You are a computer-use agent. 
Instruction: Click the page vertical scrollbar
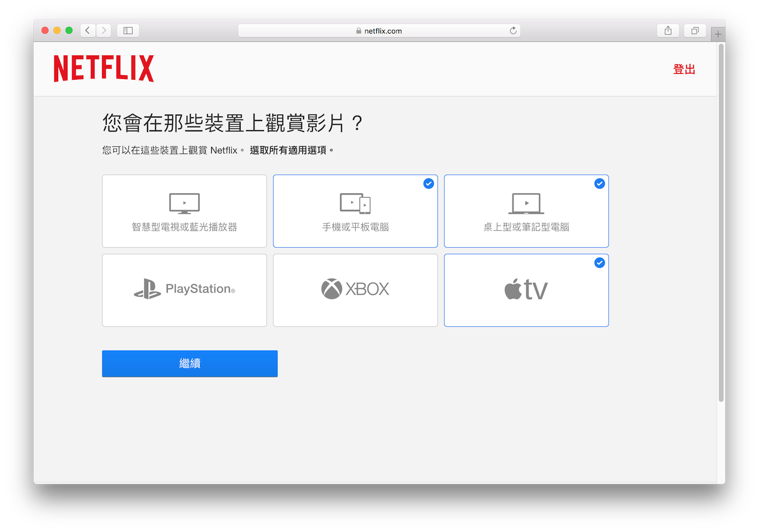pos(721,222)
